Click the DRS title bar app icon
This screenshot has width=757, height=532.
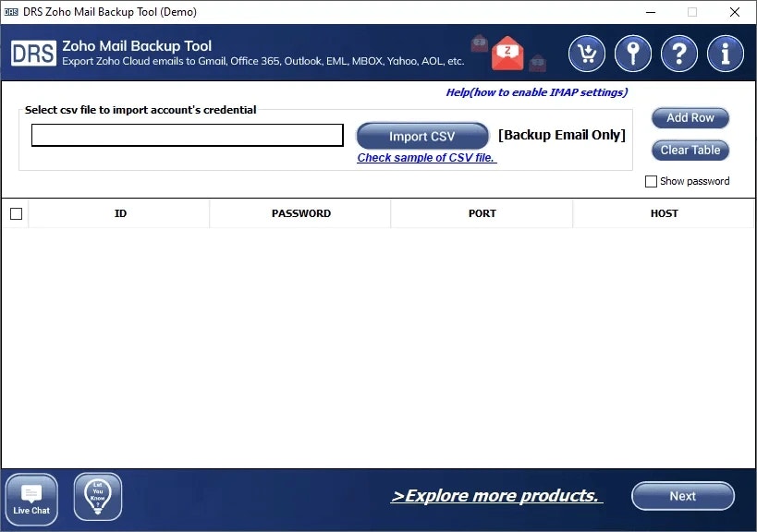pos(11,12)
